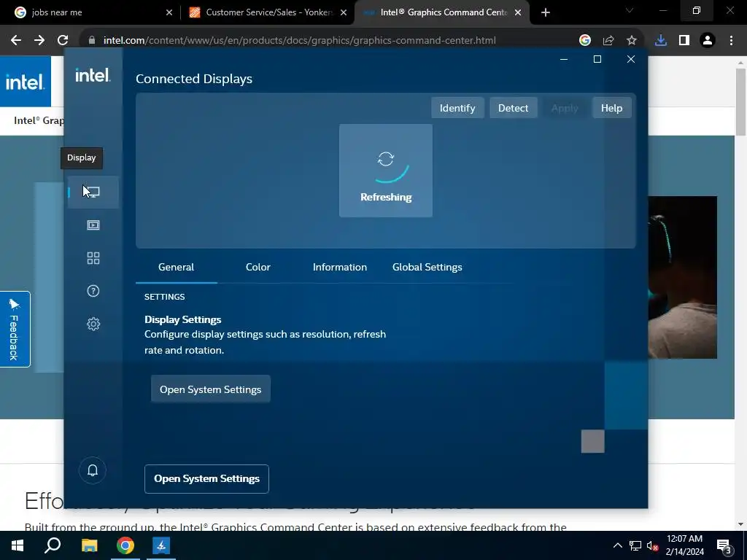Go forward in Chrome
The height and width of the screenshot is (560, 747).
pyautogui.click(x=39, y=41)
